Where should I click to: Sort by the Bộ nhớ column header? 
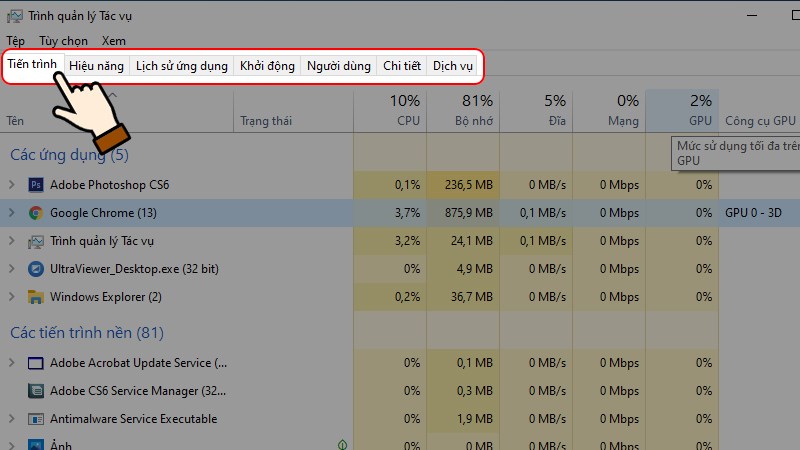(x=463, y=111)
